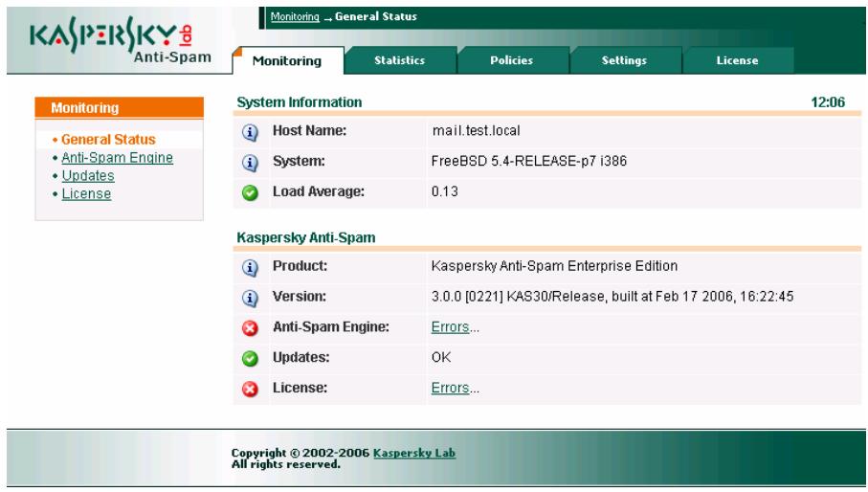Click the General Status breadcrumb text
This screenshot has width=868, height=492.
pyautogui.click(x=376, y=16)
